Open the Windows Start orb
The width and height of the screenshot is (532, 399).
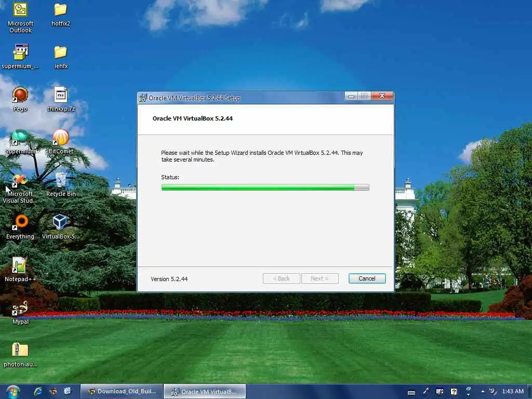(x=13, y=392)
